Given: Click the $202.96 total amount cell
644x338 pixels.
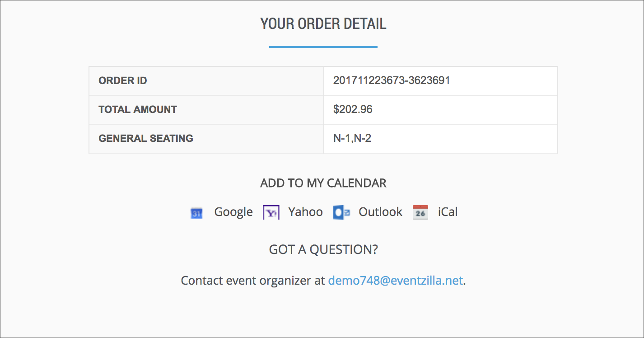Looking at the screenshot, I should click(x=353, y=109).
